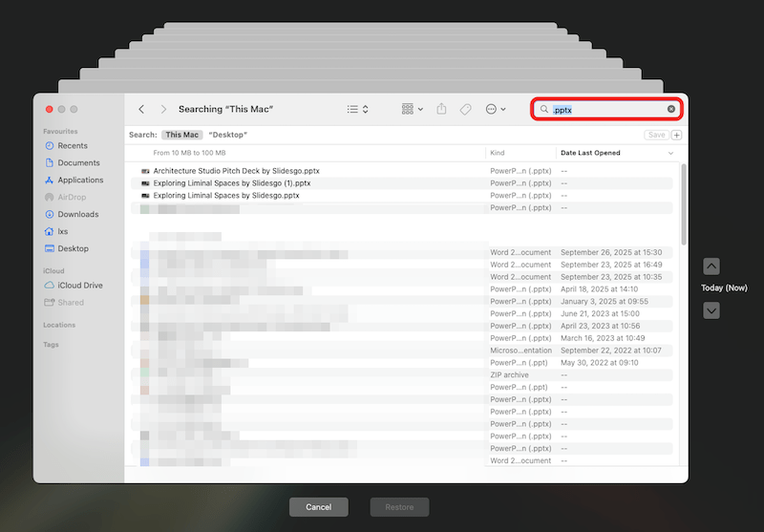764x532 pixels.
Task: Cancel out of Time Machine
Action: 318,507
